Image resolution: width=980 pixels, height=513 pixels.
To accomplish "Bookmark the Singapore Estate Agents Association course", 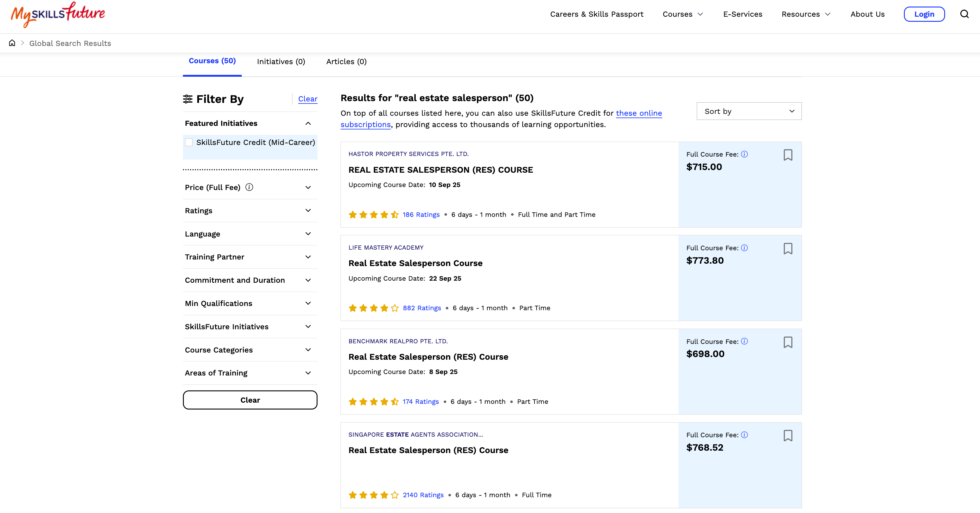I will tap(788, 436).
